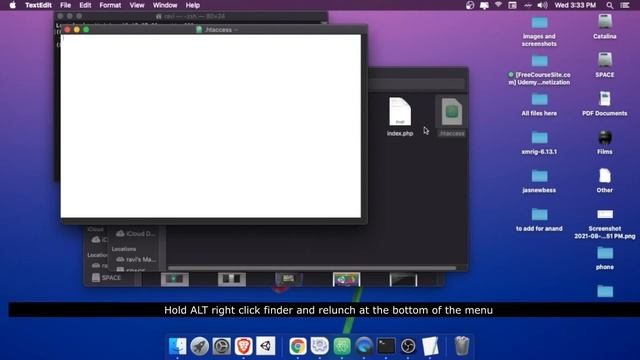640x360 pixels.
Task: Select the xmrig-6.13.1 folder
Action: 539,142
